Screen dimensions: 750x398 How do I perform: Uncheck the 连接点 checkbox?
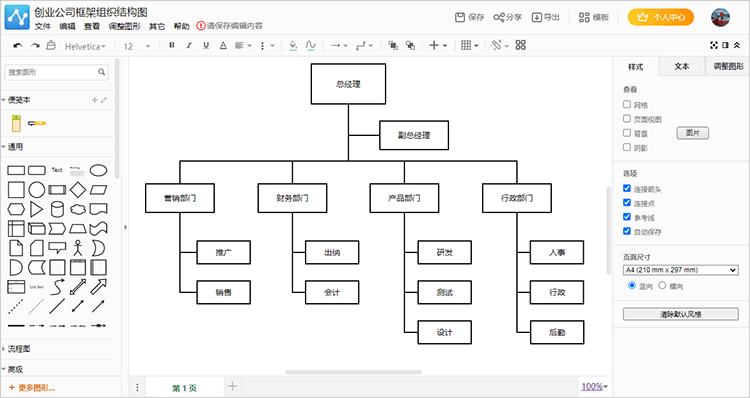pos(627,203)
